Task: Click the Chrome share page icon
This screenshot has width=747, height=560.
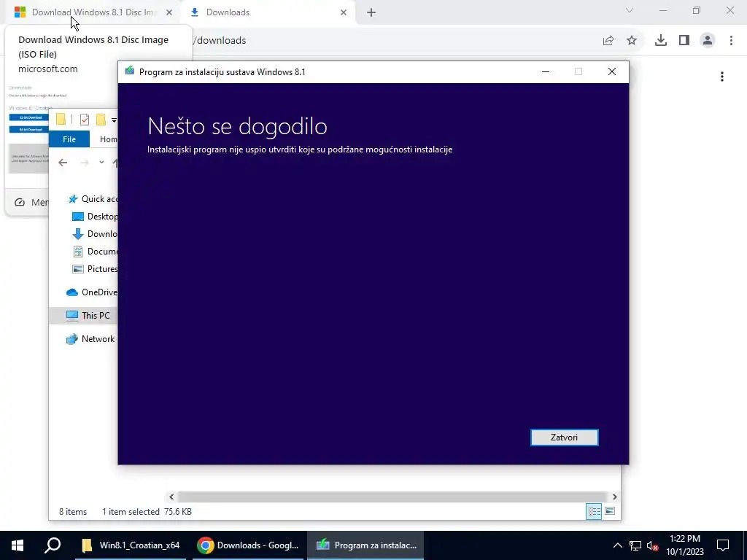Action: [608, 41]
